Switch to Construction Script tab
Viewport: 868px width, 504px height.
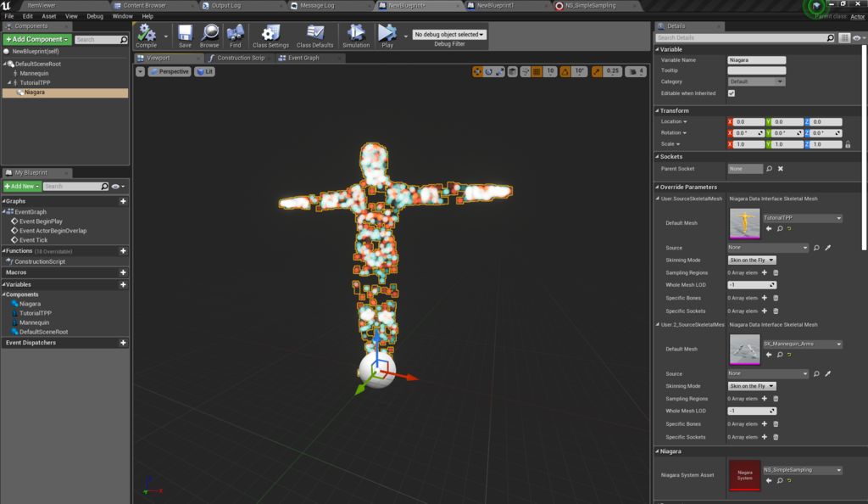click(x=240, y=58)
